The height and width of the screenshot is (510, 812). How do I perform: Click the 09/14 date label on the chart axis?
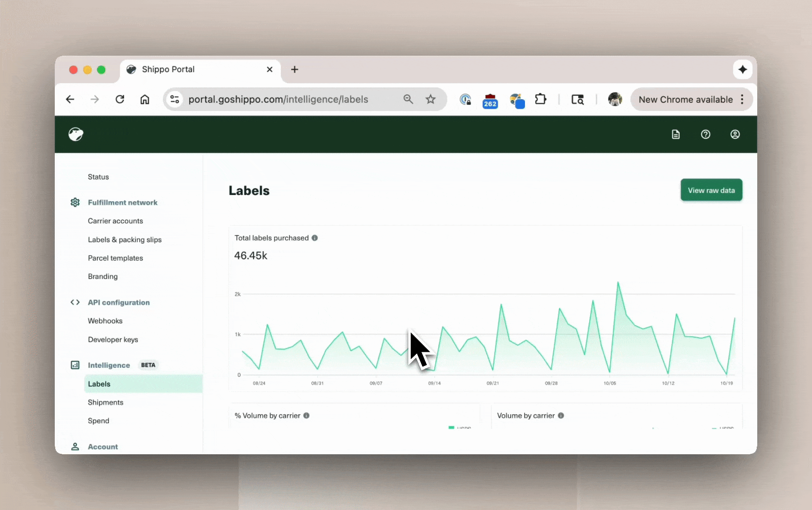pos(434,383)
